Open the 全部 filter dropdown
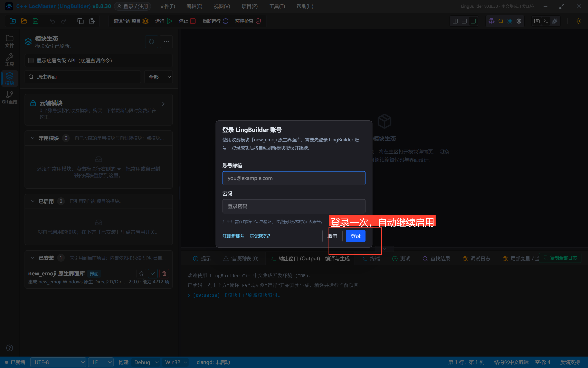Viewport: 588px width, 368px height. click(x=159, y=77)
